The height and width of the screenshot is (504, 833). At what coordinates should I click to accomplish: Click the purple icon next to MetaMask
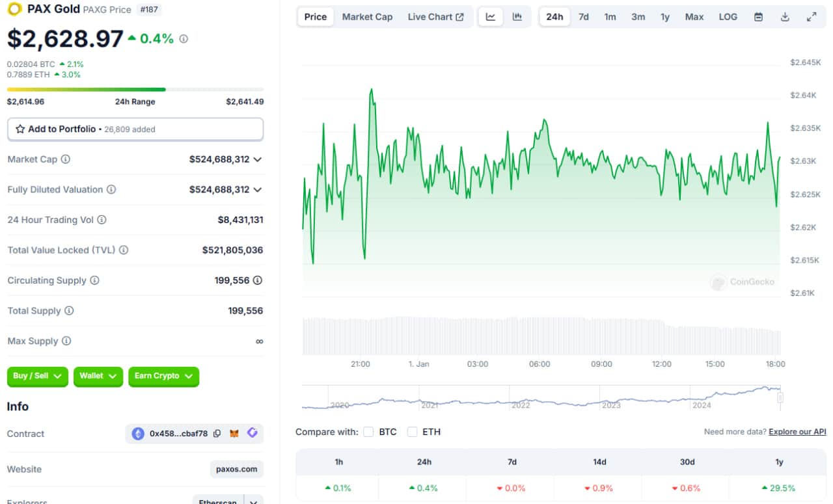pyautogui.click(x=252, y=433)
